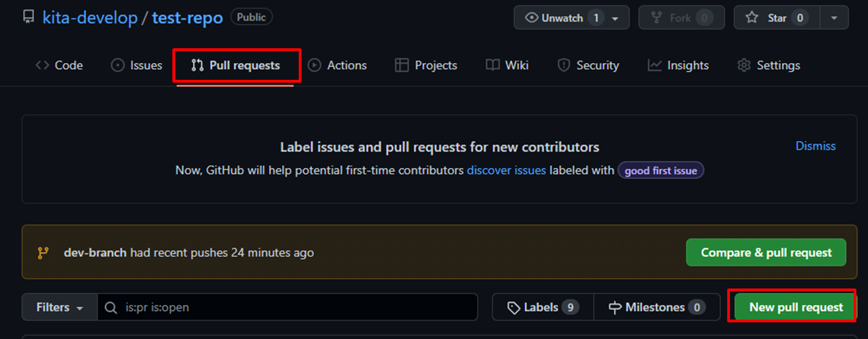Open the Filters dropdown

(x=58, y=307)
